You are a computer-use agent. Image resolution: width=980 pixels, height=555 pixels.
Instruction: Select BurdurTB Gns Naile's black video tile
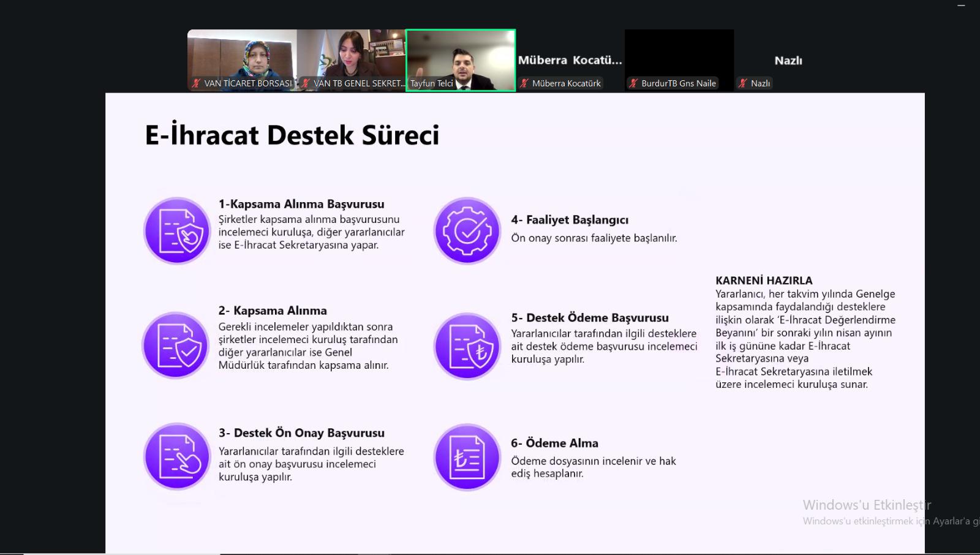point(679,54)
